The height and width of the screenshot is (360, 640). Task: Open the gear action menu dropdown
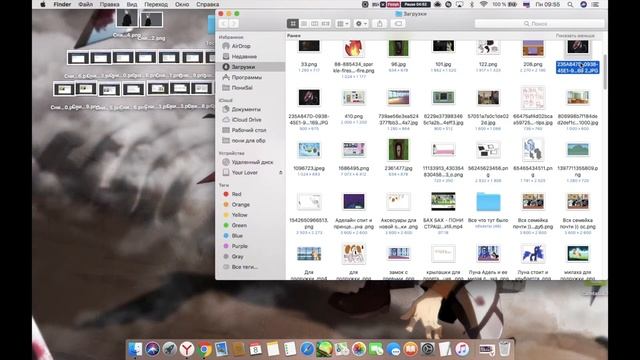point(361,24)
